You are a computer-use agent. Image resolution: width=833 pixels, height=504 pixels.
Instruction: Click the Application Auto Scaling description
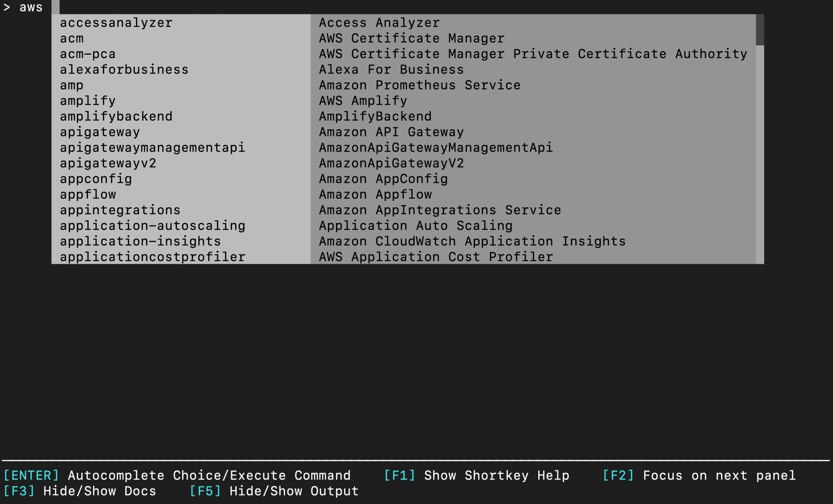point(416,225)
